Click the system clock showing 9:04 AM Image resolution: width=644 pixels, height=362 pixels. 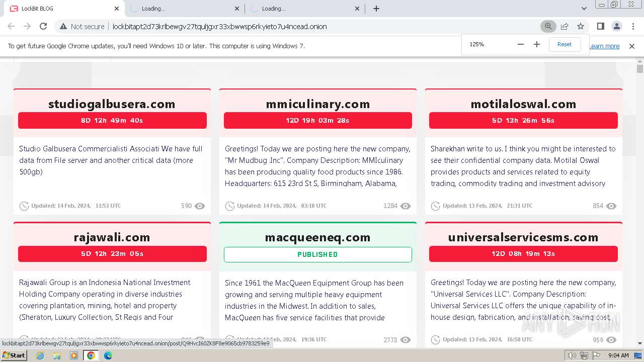(x=618, y=355)
